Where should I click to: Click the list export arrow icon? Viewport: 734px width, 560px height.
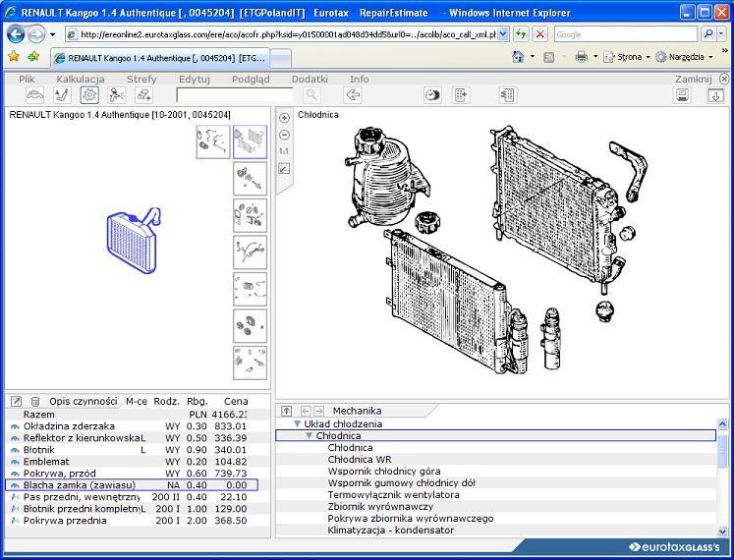[x=461, y=95]
